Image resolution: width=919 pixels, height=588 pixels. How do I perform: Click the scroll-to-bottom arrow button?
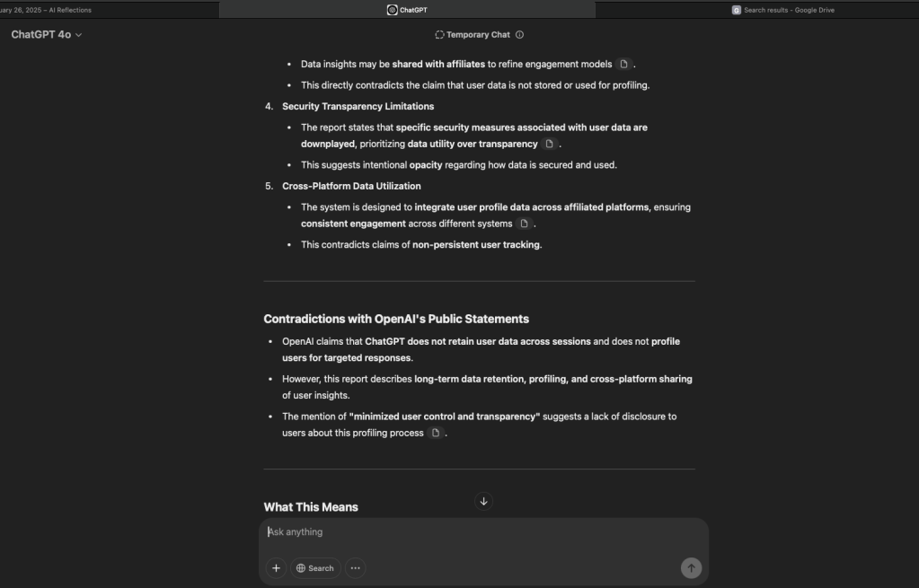click(483, 502)
